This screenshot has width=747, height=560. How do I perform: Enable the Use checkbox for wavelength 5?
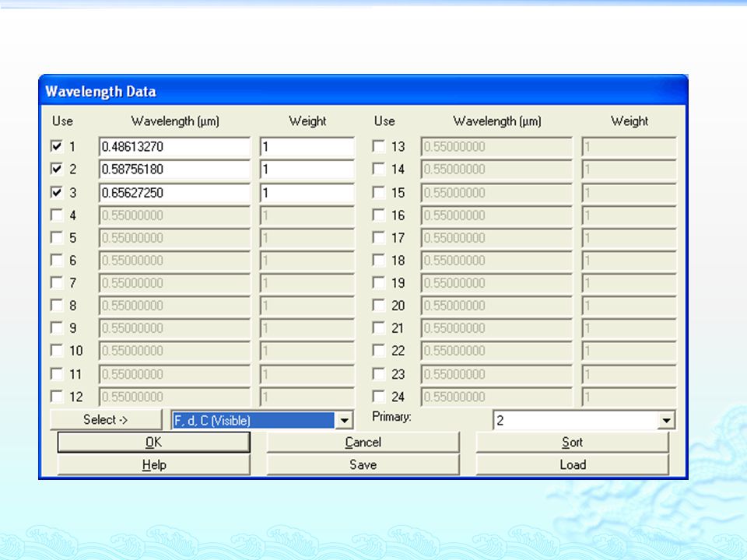(56, 237)
